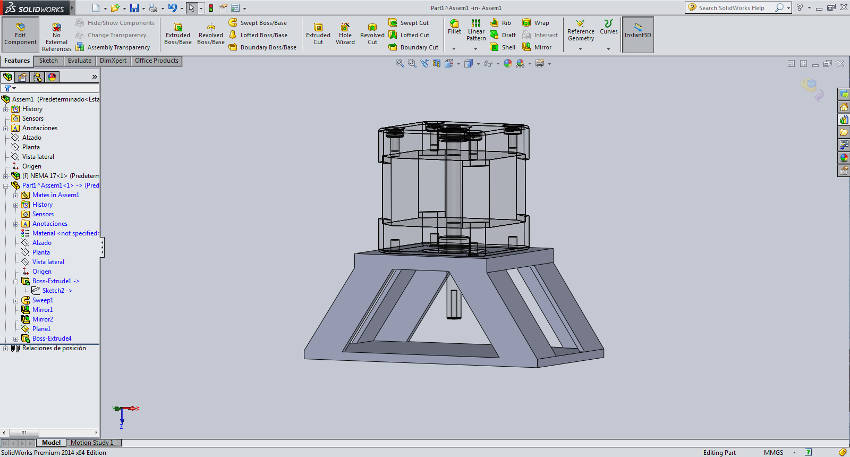Open Assembly Transparency options
Viewport: 850px width, 457px height.
point(113,47)
